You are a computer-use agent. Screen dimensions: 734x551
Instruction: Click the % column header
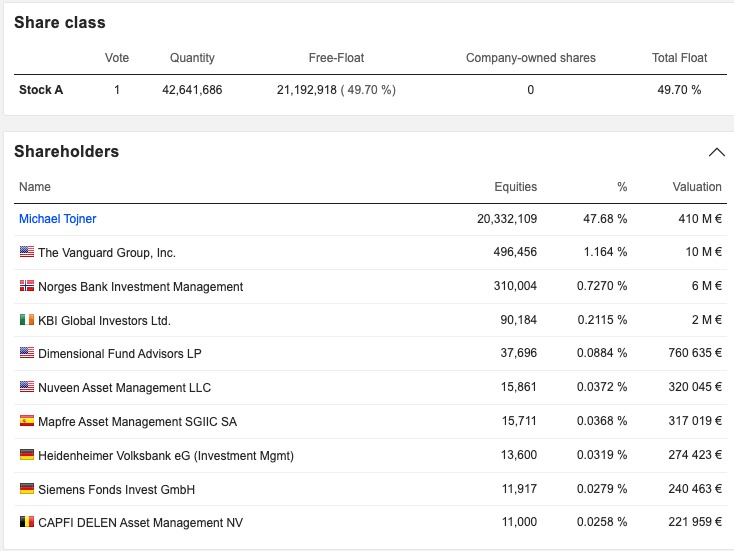[x=622, y=187]
